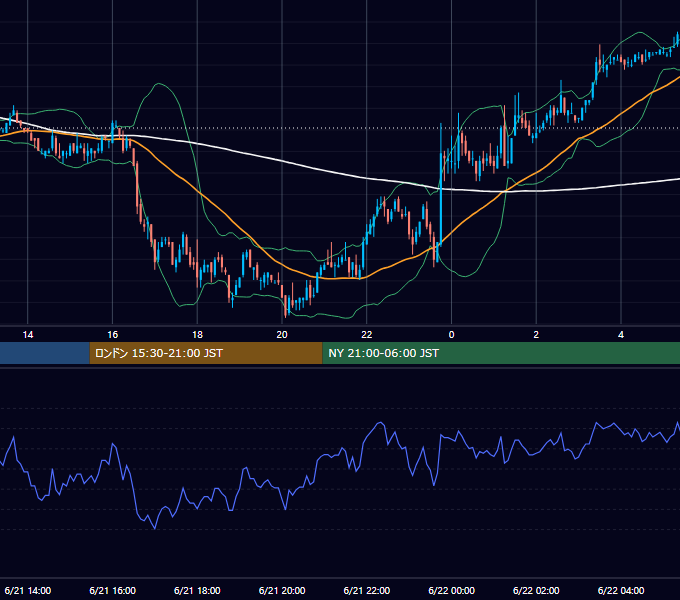
Task: Click the London 15:30-21:00 JST session bar
Action: click(x=206, y=353)
